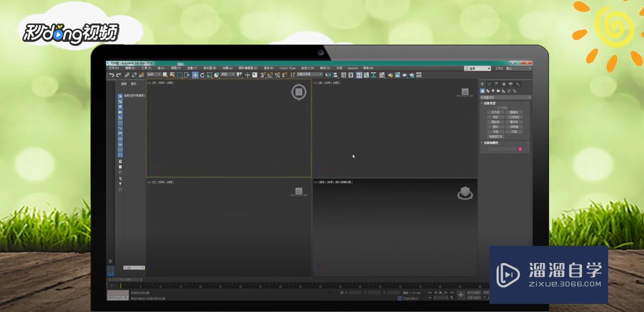Open the 工具(T) menu
This screenshot has width=644, height=312.
click(x=146, y=68)
